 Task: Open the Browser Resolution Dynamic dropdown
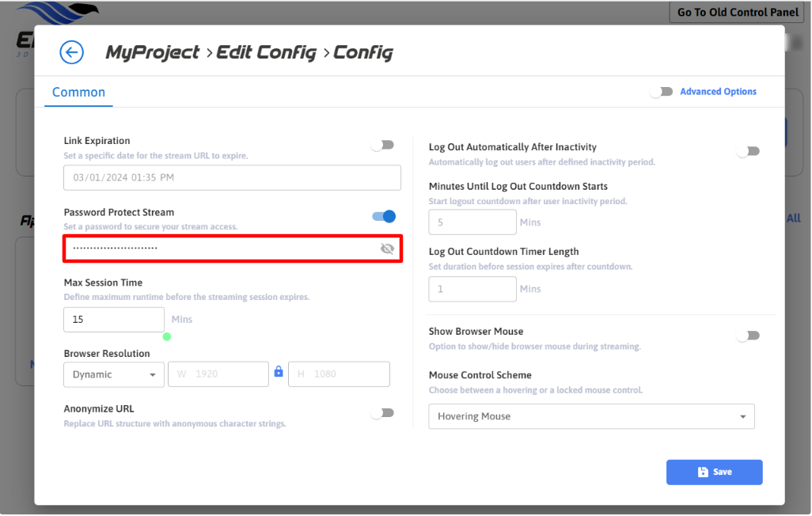[114, 374]
